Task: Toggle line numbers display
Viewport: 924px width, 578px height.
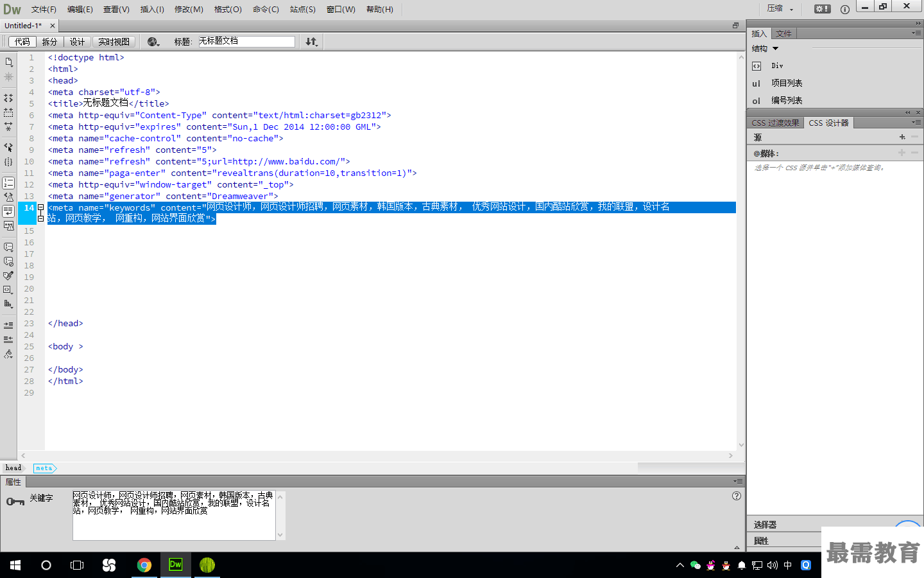Action: (8, 183)
